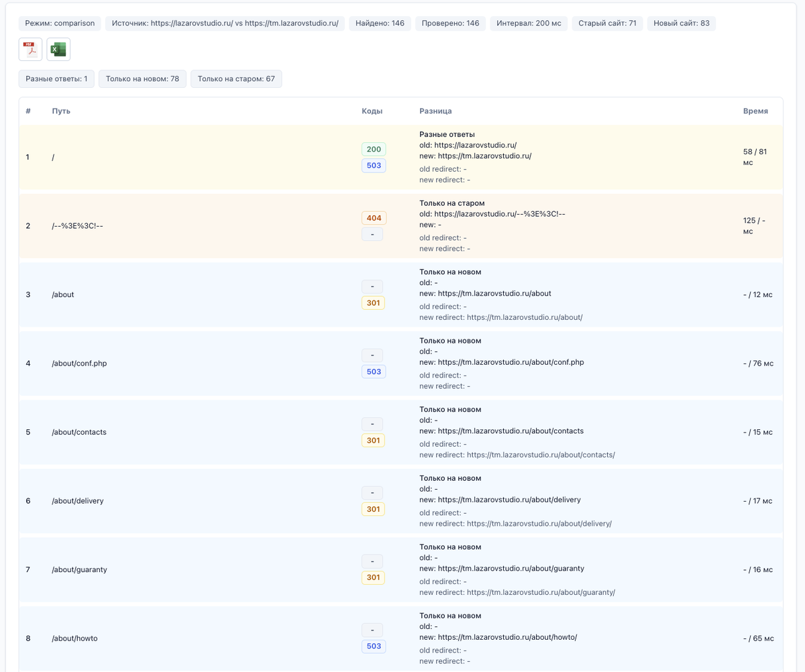Click the "Разные ответы" label in row 1

click(x=447, y=134)
